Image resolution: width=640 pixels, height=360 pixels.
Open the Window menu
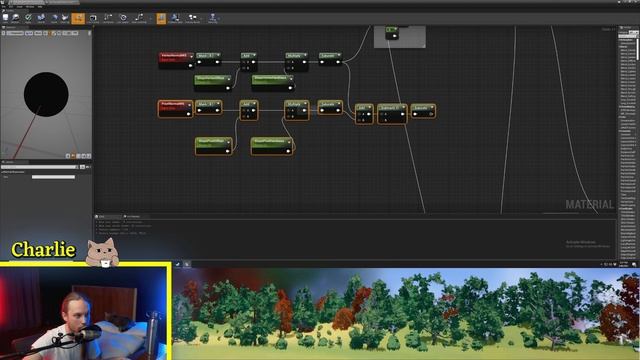tap(30, 7)
